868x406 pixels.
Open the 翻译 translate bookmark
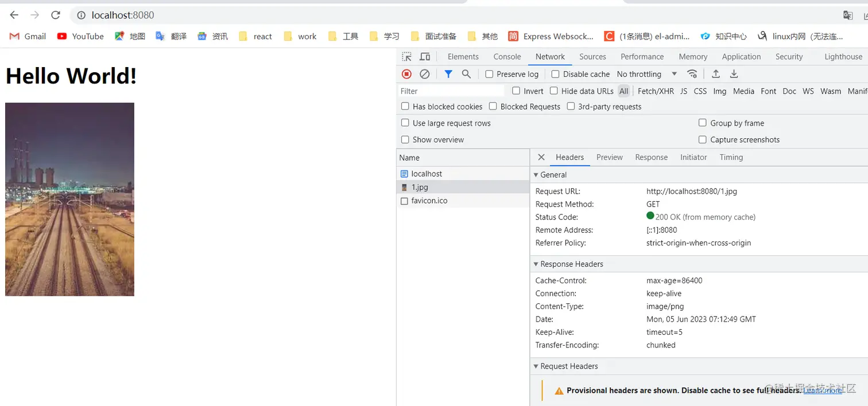[x=171, y=36]
